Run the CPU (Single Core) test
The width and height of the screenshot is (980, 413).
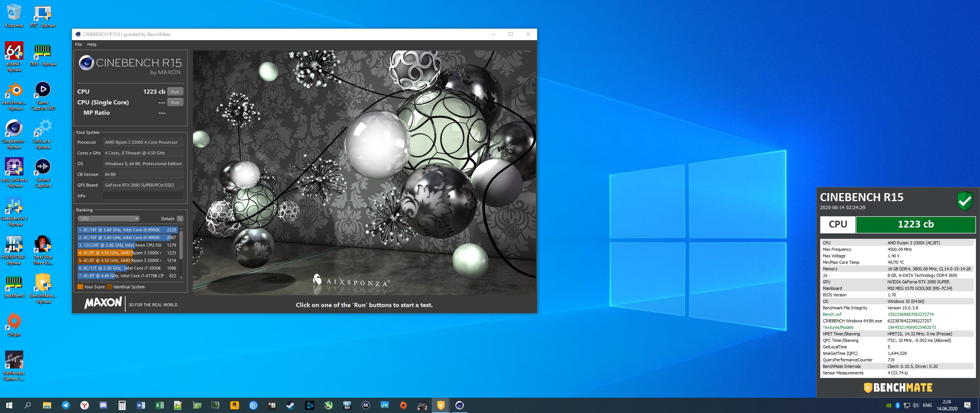coord(175,102)
